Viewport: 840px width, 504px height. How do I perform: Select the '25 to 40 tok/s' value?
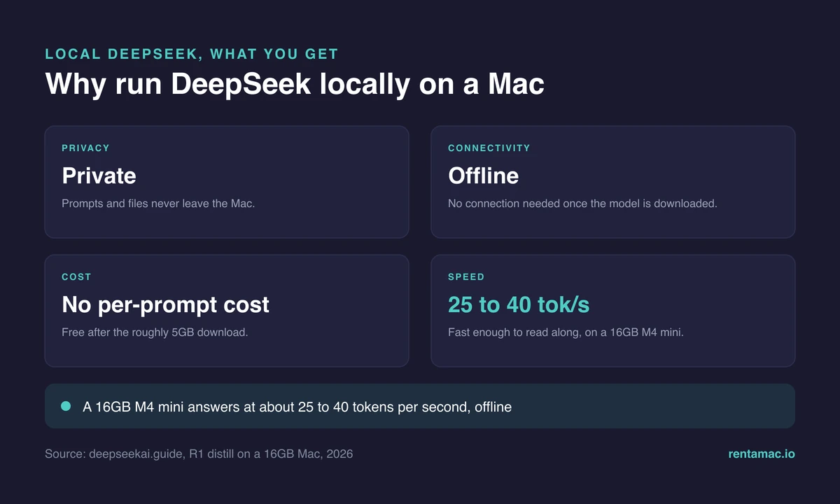point(519,304)
